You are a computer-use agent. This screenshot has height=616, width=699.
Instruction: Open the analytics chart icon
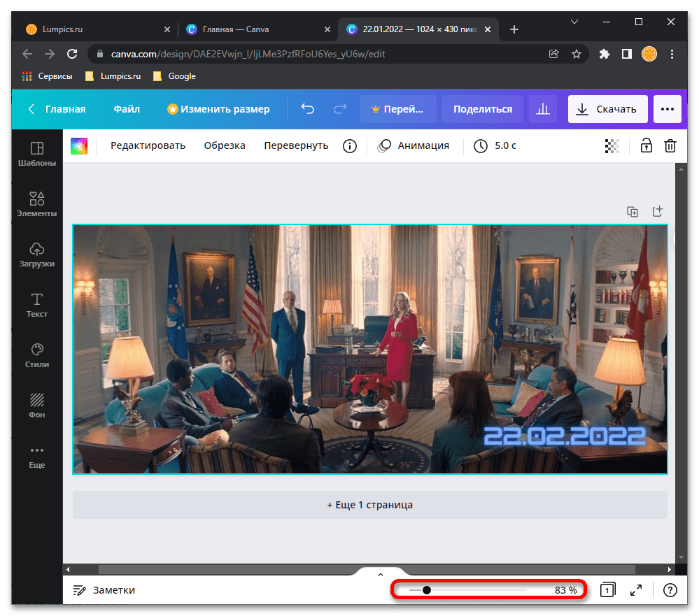pyautogui.click(x=542, y=108)
